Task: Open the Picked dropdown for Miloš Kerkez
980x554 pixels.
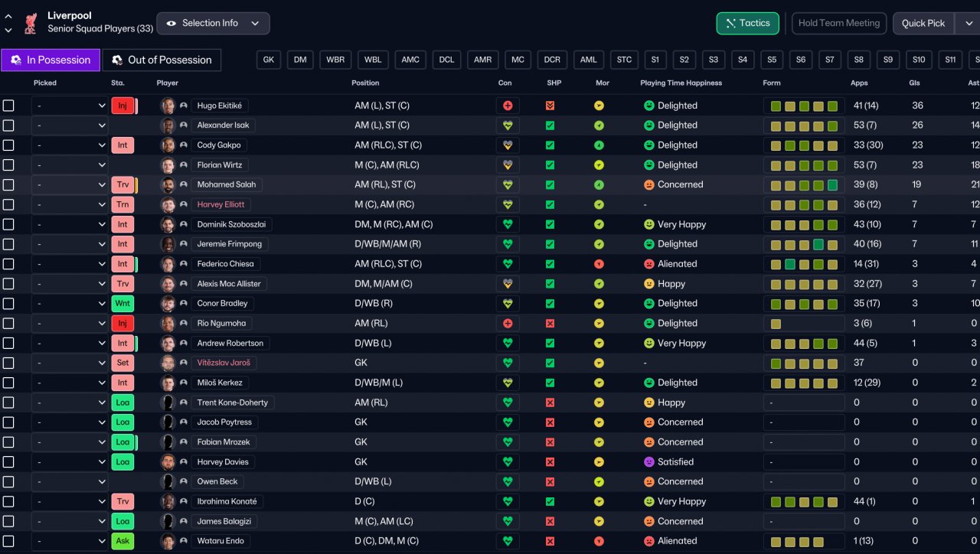Action: coord(70,383)
